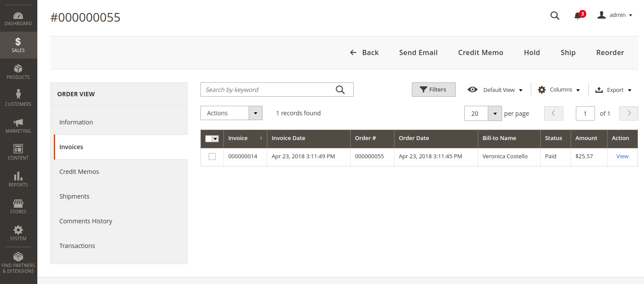Check the invoice 000000014 row checkbox
Image resolution: width=644 pixels, height=284 pixels.
click(212, 157)
